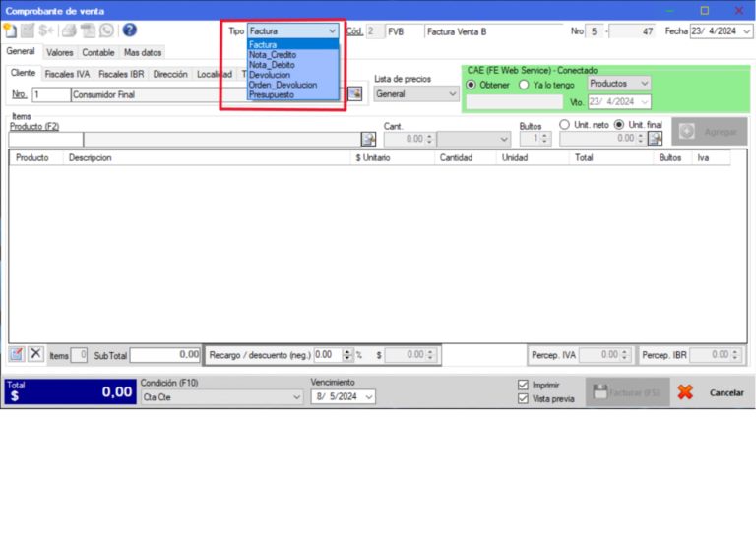Select Factura in the Tipo list
The image size is (756, 536).
pyautogui.click(x=293, y=45)
